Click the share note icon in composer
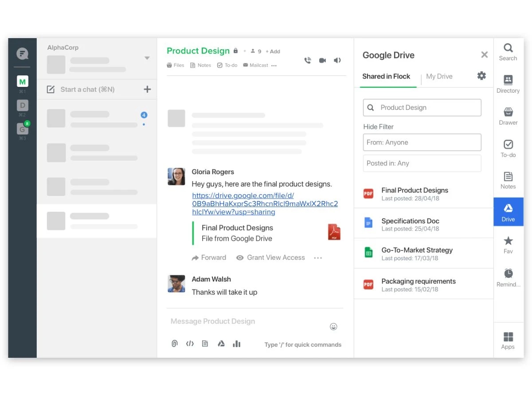 point(205,344)
